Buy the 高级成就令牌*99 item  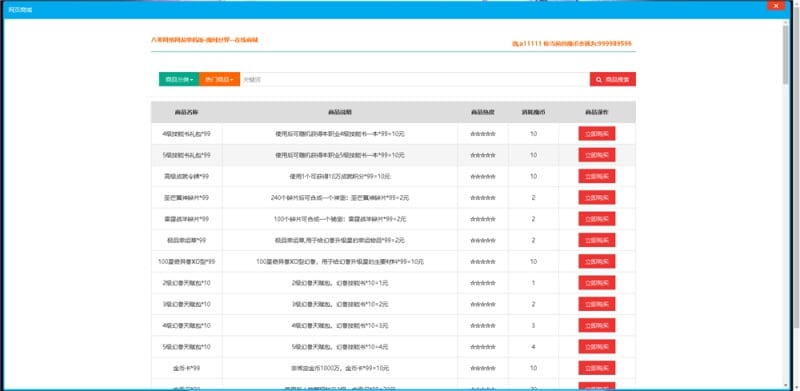click(x=596, y=176)
